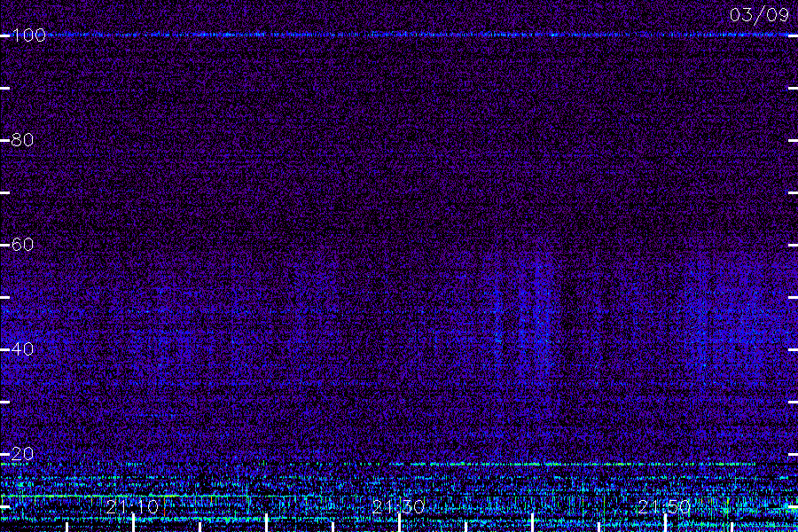
Task: Click the 03/09 date stamp
Action: (x=759, y=15)
